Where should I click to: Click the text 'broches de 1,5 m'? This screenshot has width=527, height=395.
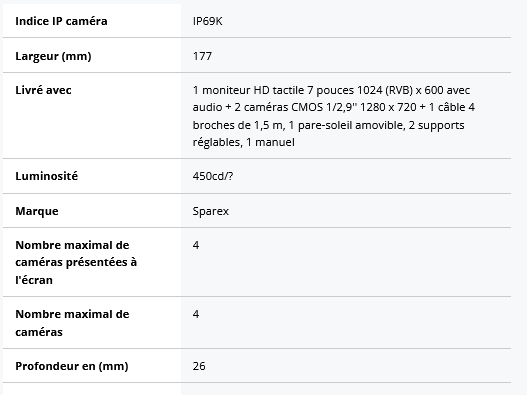[x=238, y=125]
